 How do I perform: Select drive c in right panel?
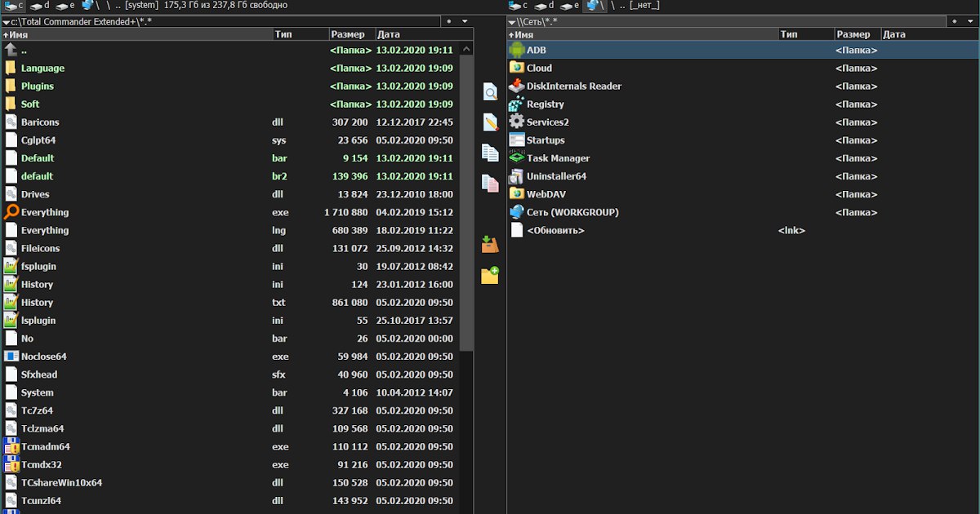[x=520, y=6]
